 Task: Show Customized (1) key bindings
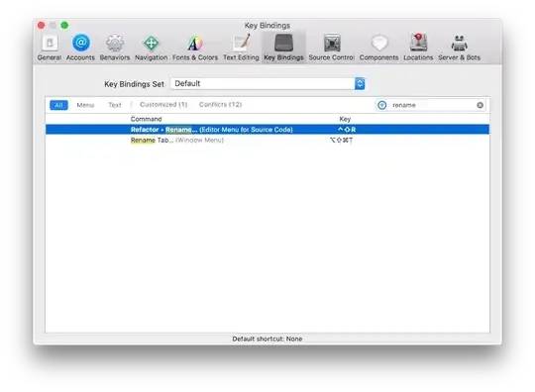pos(163,104)
